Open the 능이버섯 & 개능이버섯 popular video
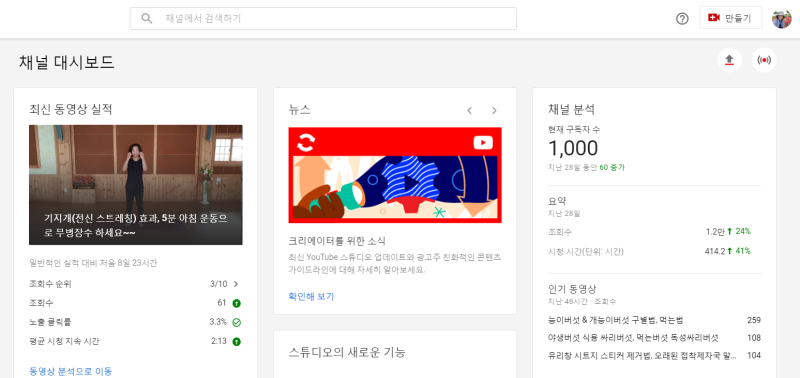This screenshot has height=378, width=800. pos(654,320)
